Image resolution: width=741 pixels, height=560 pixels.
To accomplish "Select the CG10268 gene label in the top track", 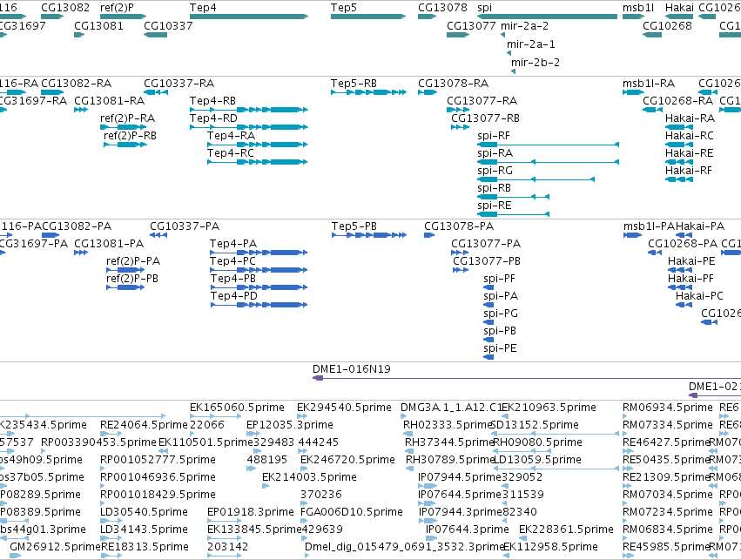I will 667,25.
